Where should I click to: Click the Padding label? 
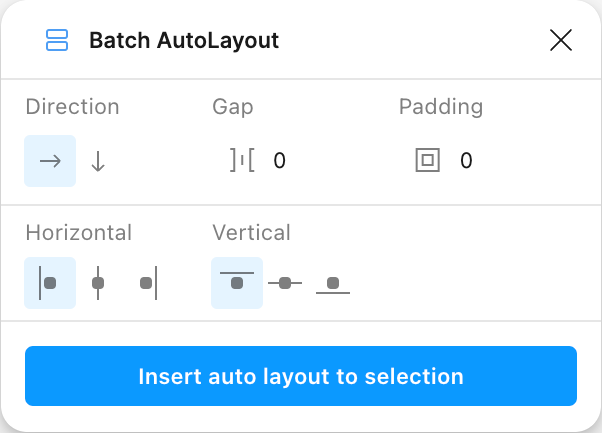tap(441, 107)
